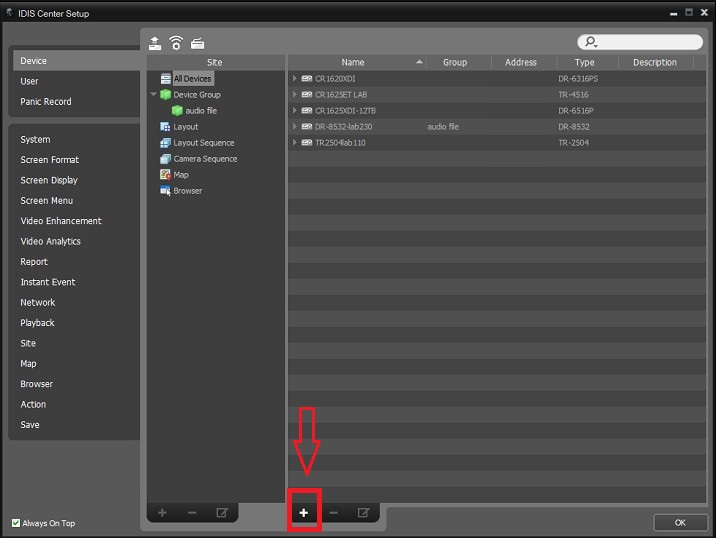Click the Description column header
The image size is (716, 538).
[656, 62]
